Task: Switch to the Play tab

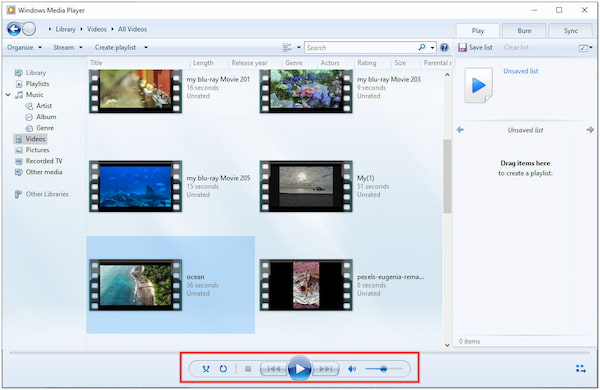Action: coord(478,31)
